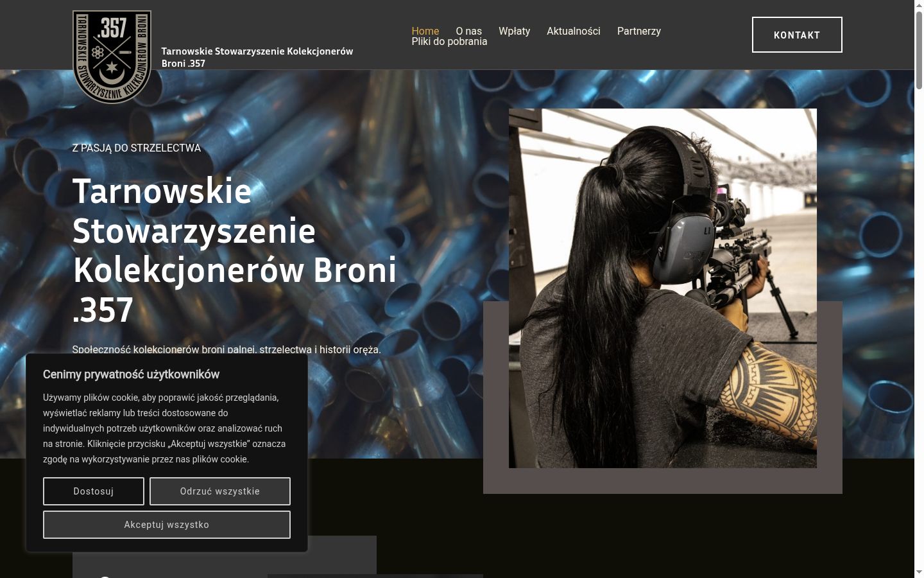
Task: Click the KONTAKT button
Action: coord(797,35)
